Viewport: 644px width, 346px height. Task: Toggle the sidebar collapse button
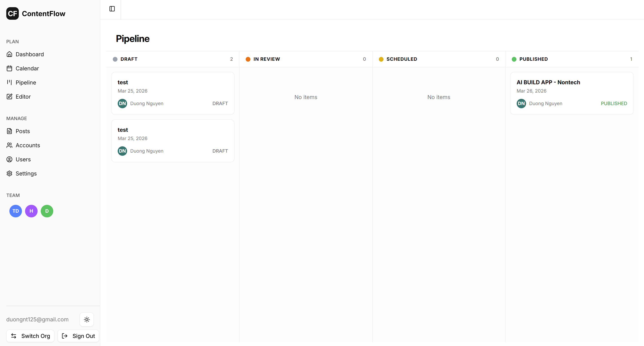point(112,9)
